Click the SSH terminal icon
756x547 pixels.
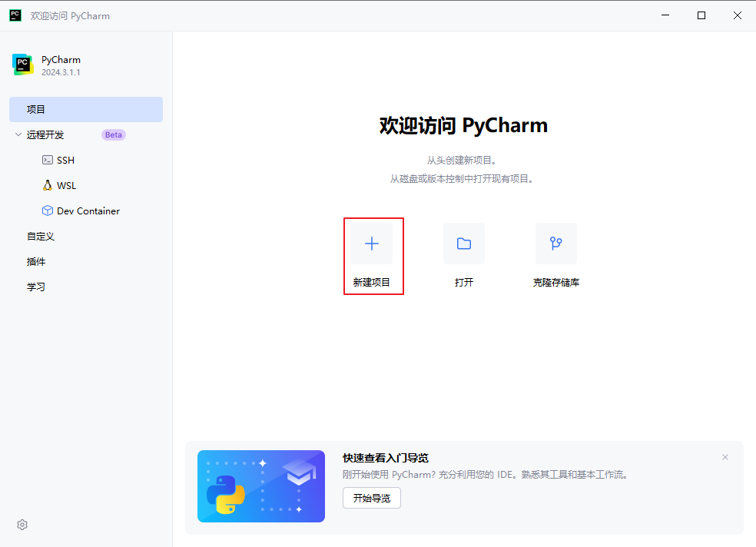coord(48,160)
